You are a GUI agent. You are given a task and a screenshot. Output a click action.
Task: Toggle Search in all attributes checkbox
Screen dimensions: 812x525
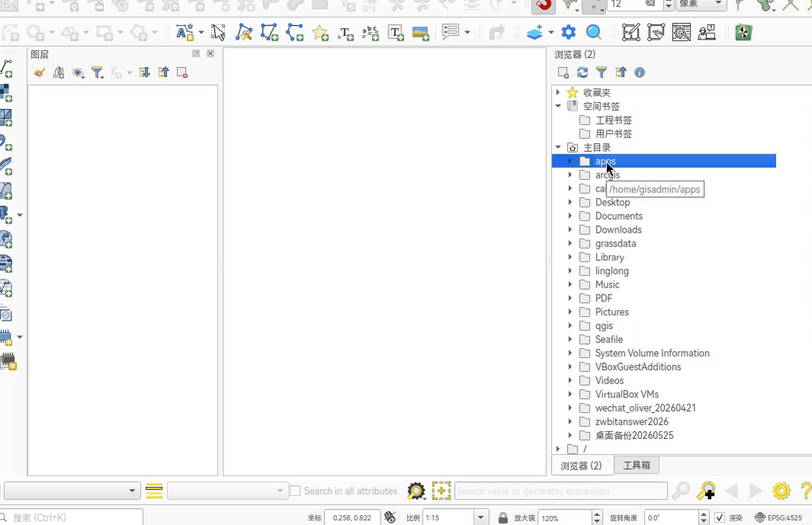[x=295, y=491]
